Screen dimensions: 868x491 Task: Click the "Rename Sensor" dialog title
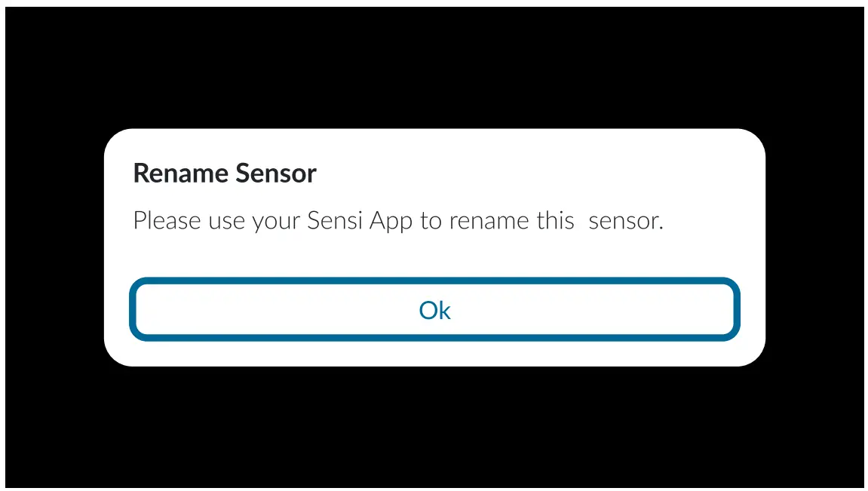[225, 173]
